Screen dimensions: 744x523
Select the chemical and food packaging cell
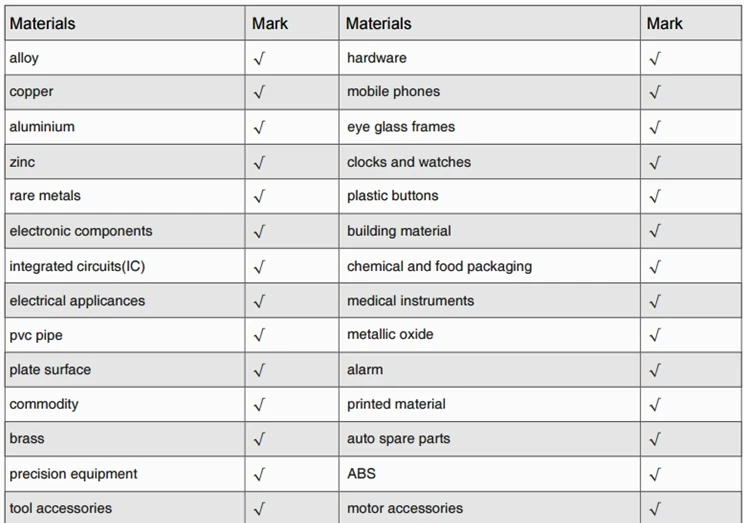click(439, 266)
